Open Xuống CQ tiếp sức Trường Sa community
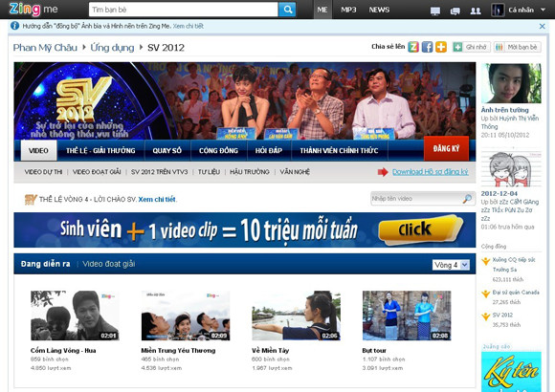The height and width of the screenshot is (392, 555). [514, 264]
